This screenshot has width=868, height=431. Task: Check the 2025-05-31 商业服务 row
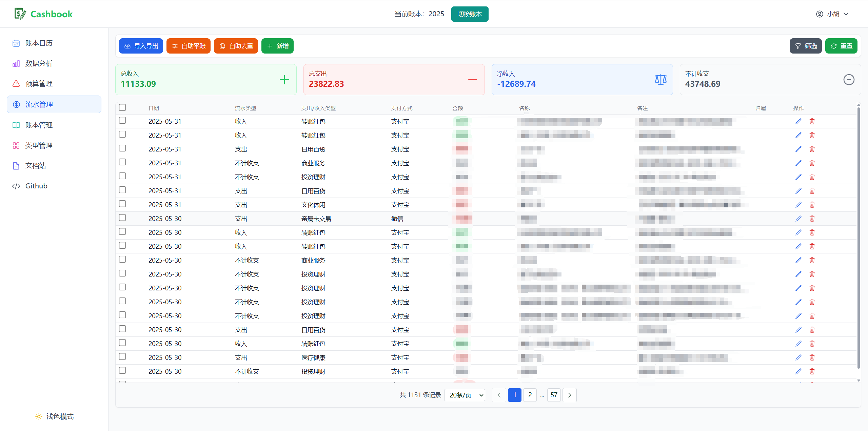pyautogui.click(x=122, y=162)
